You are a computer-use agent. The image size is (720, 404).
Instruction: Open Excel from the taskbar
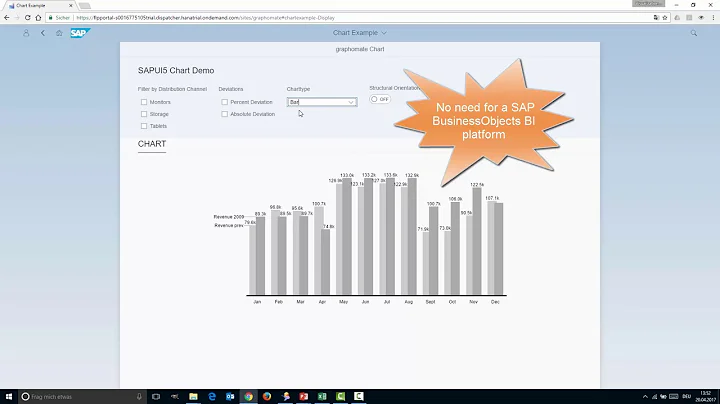(x=322, y=396)
